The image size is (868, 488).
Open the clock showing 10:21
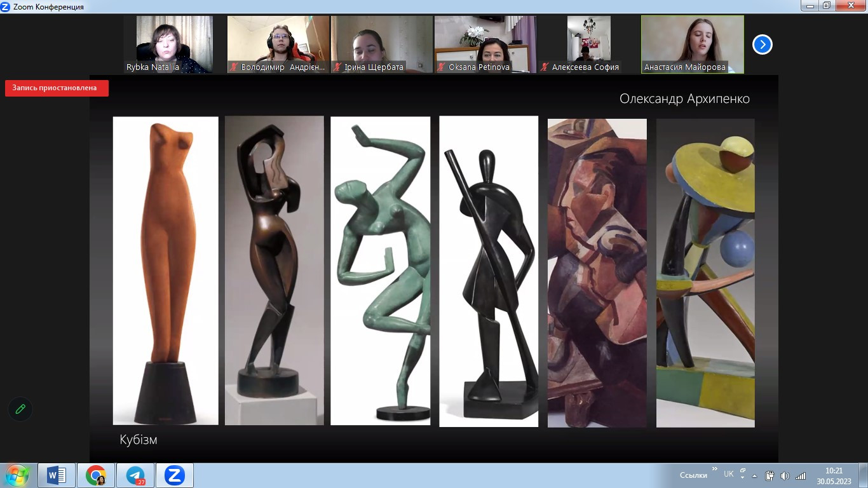pyautogui.click(x=834, y=471)
